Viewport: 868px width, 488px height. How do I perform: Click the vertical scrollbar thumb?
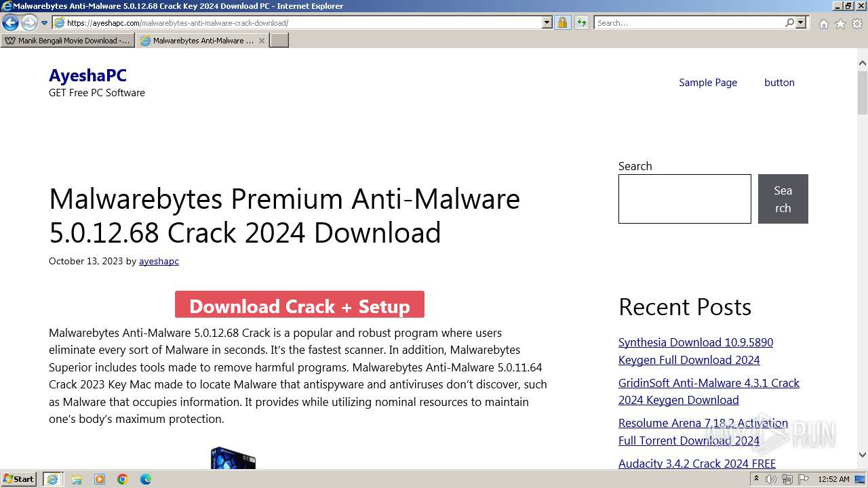point(863,92)
